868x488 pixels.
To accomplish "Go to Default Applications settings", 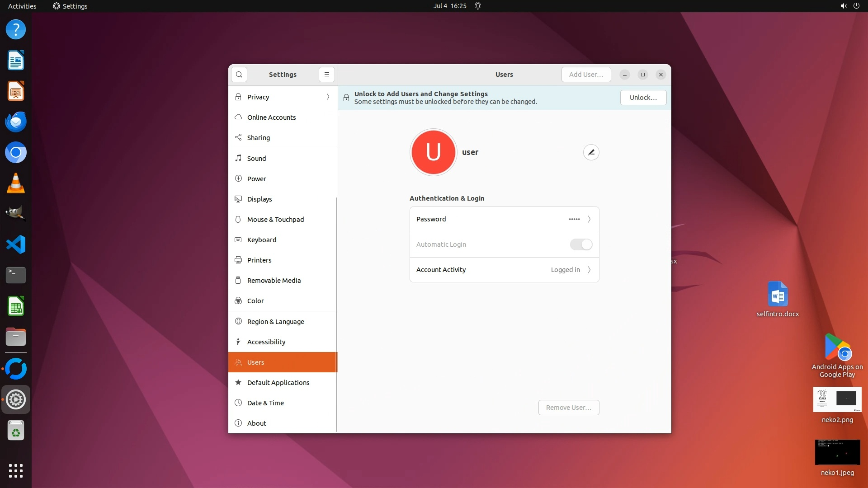I will coord(278,383).
